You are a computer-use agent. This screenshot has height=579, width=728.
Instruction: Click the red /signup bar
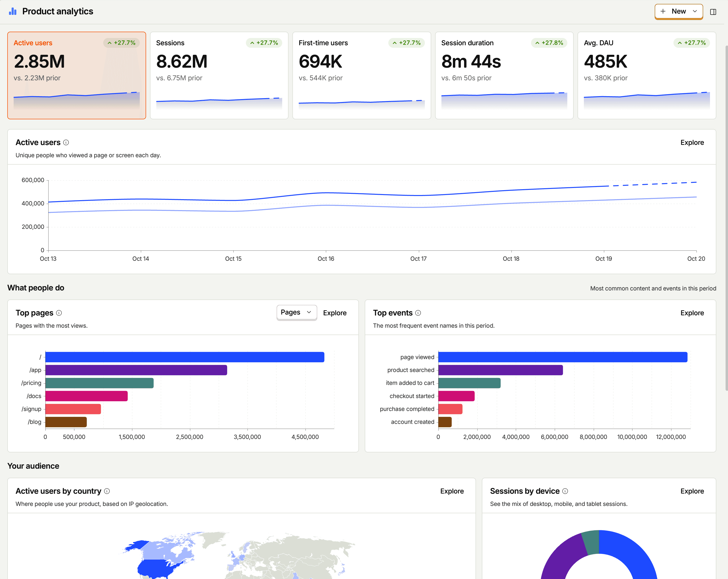73,409
